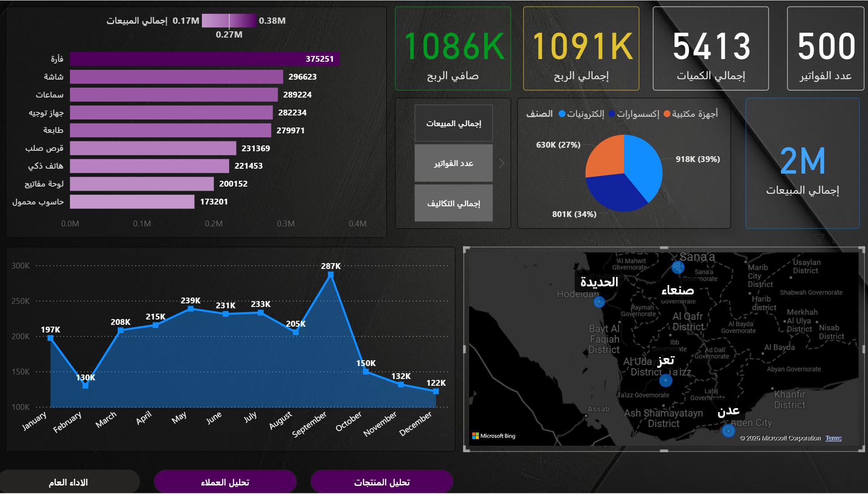Click the 296623 value label beside شاشة bar
This screenshot has width=868, height=494.
pyautogui.click(x=303, y=77)
